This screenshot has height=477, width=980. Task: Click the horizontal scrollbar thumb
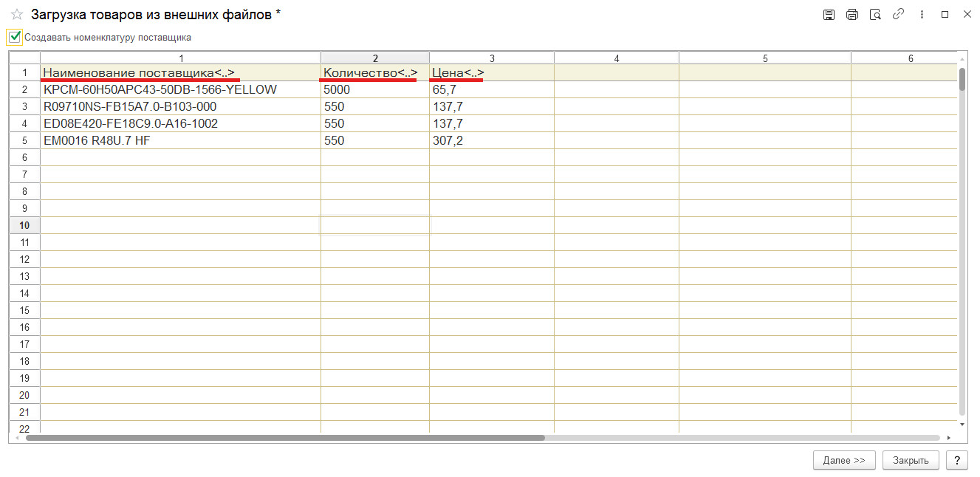click(x=285, y=438)
